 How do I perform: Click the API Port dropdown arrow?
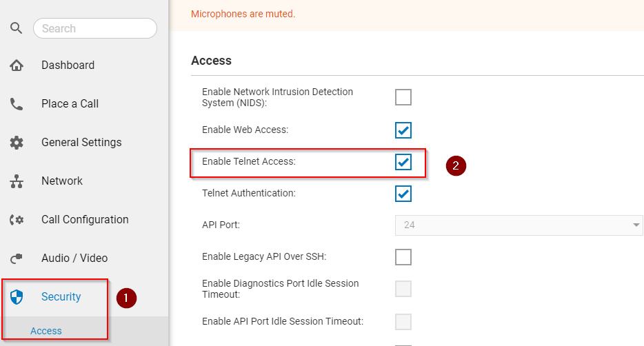tap(636, 225)
